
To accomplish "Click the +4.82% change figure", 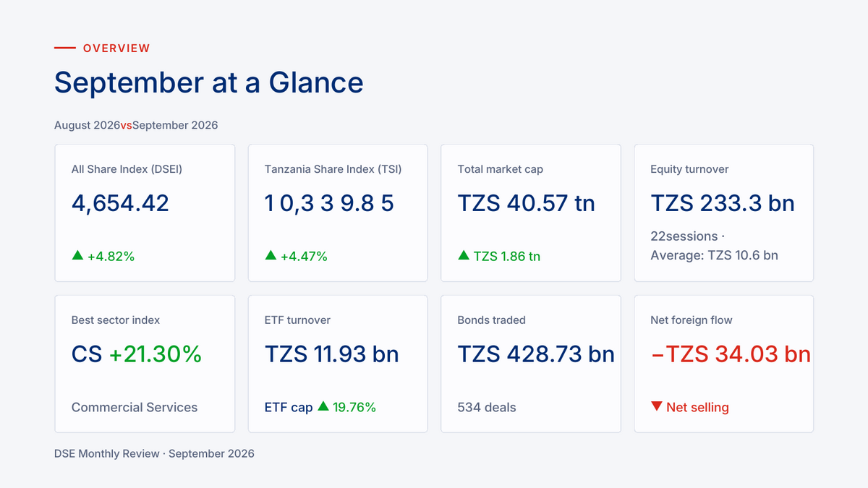I will pos(111,256).
